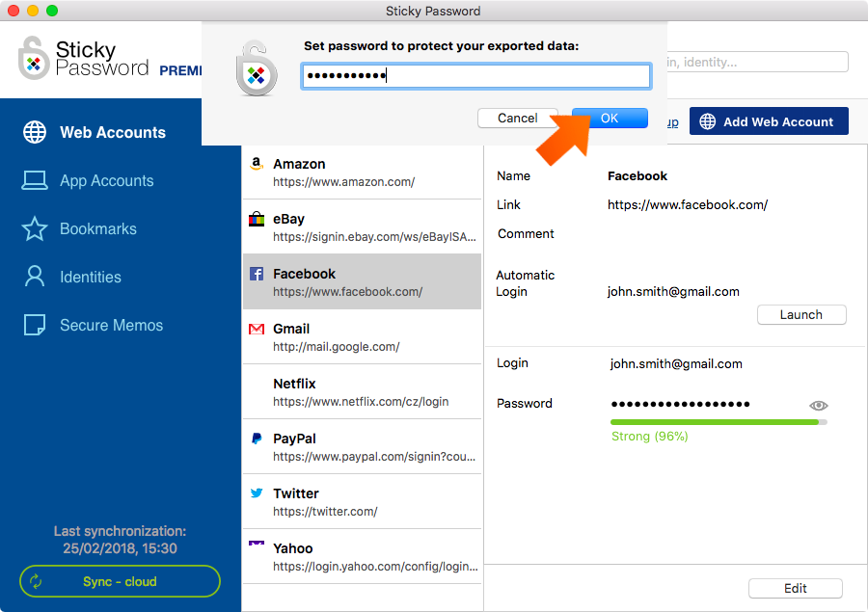Focus the export password input field
Viewport: 868px width, 612px height.
tap(476, 76)
